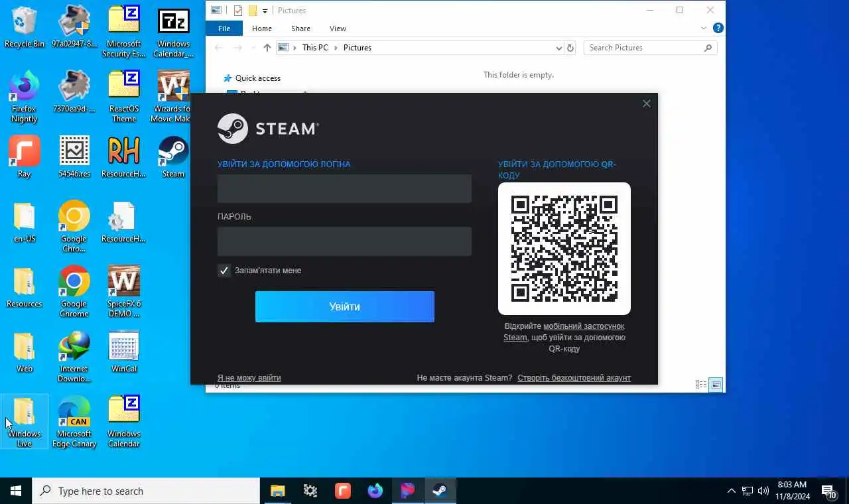Image resolution: width=849 pixels, height=504 pixels.
Task: Open the volume control in system tray
Action: (763, 491)
